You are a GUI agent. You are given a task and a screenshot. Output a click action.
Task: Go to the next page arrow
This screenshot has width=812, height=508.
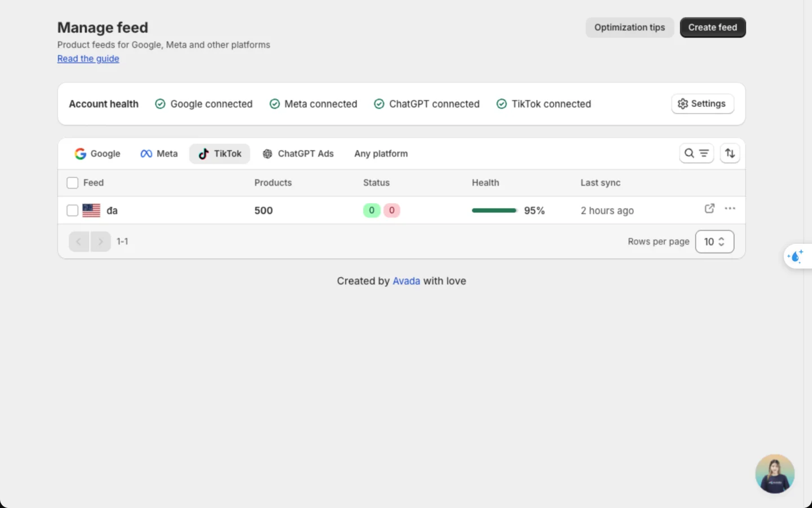pyautogui.click(x=100, y=242)
